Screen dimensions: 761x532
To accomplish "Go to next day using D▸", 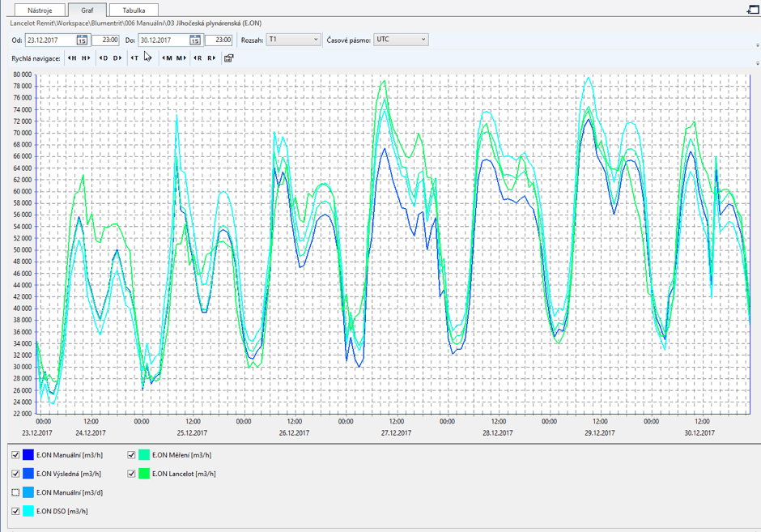I will [x=117, y=58].
